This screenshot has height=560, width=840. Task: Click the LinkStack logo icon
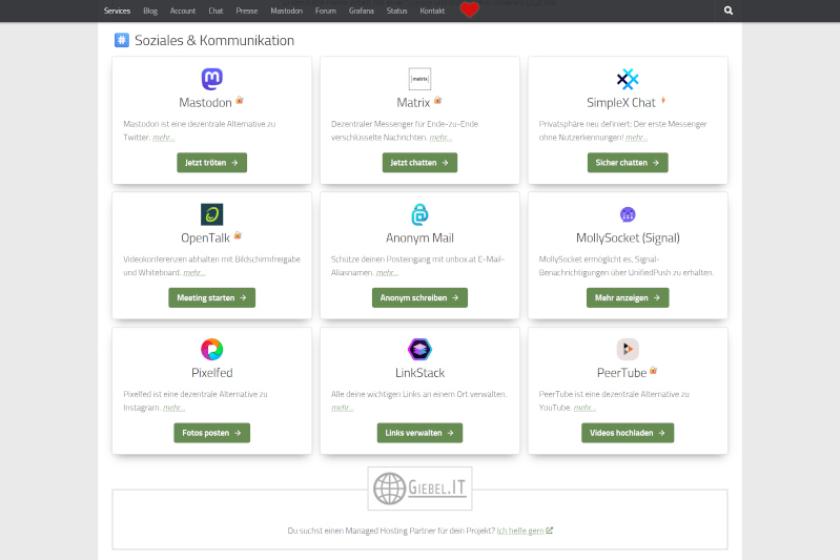pyautogui.click(x=420, y=349)
